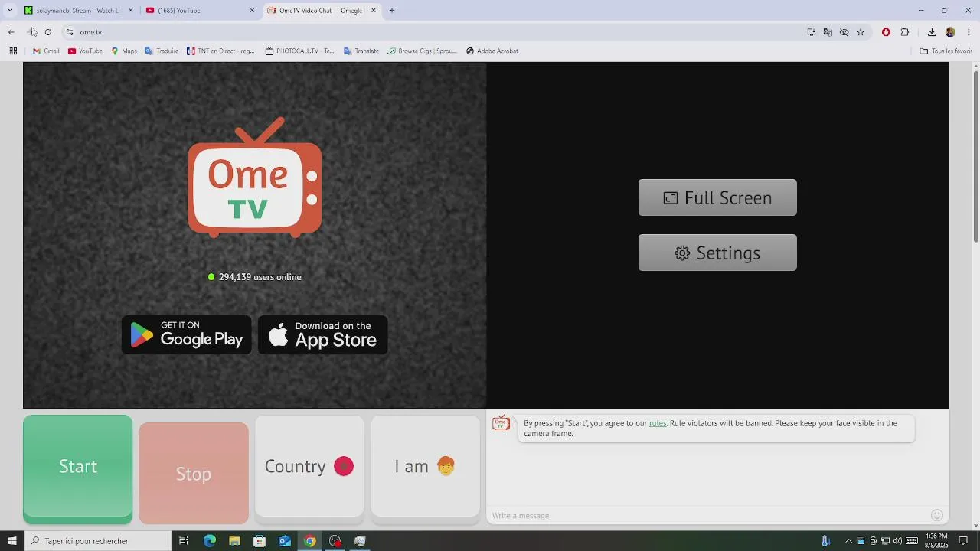Click the install app icon in address bar
Image resolution: width=980 pixels, height=551 pixels.
pos(812,32)
